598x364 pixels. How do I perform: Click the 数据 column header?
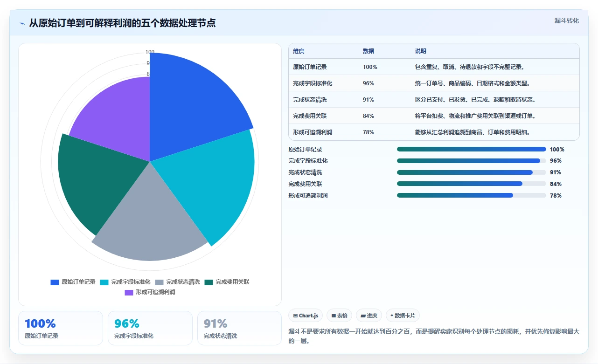coord(369,51)
